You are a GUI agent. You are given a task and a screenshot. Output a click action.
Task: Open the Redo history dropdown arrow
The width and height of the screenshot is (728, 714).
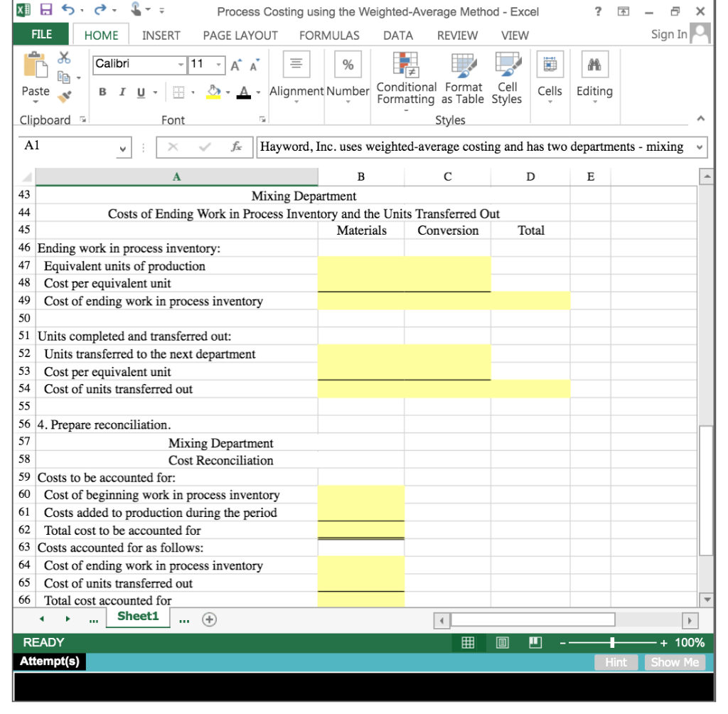pos(114,10)
